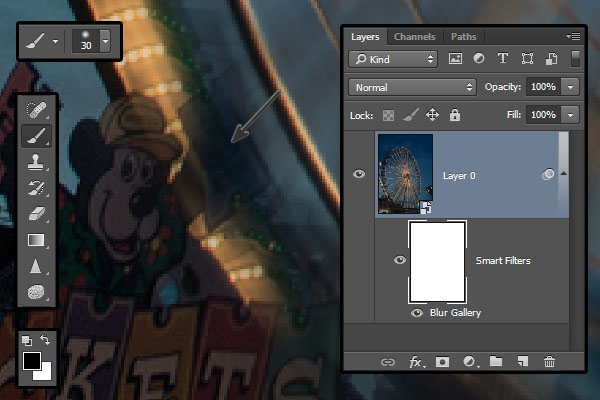Select the Clone Stamp tool
Screen dimensions: 600x400
click(x=36, y=162)
